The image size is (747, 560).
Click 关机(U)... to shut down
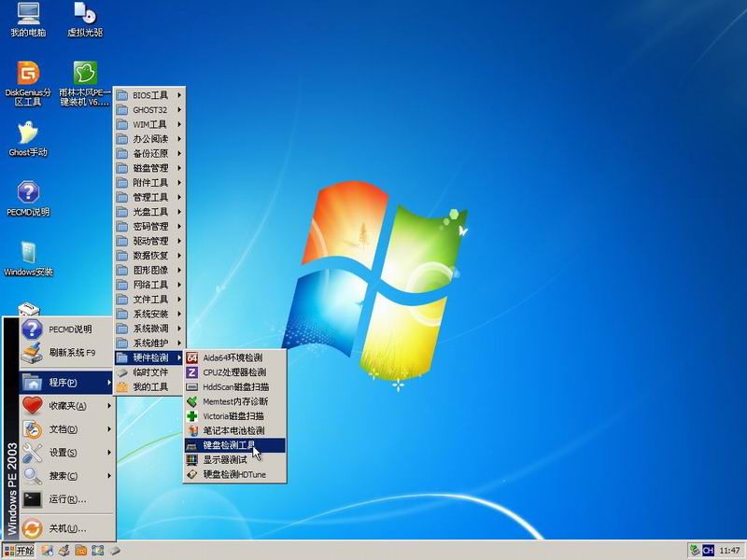click(67, 527)
